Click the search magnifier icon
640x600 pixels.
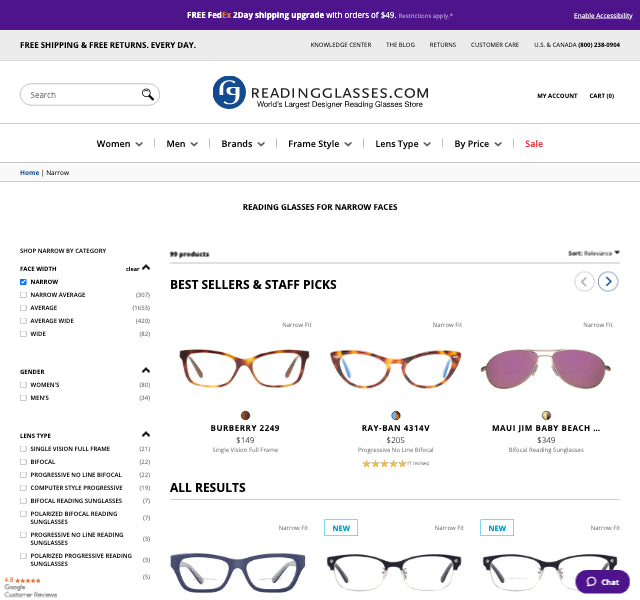[x=147, y=94]
